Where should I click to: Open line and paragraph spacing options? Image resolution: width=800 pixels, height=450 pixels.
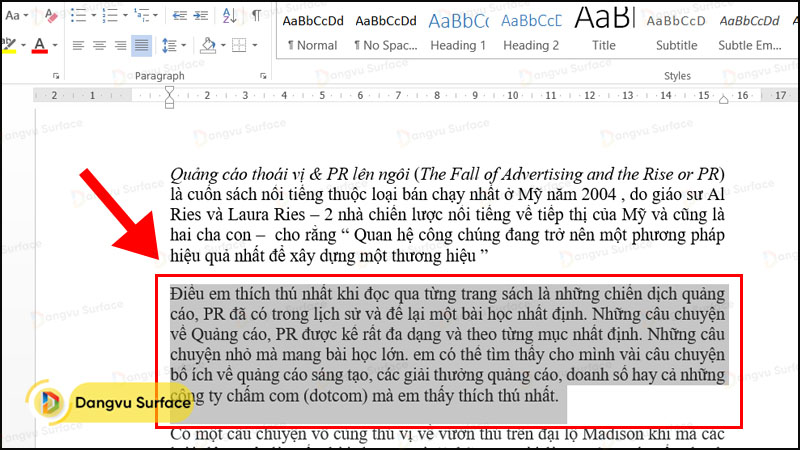pyautogui.click(x=169, y=45)
